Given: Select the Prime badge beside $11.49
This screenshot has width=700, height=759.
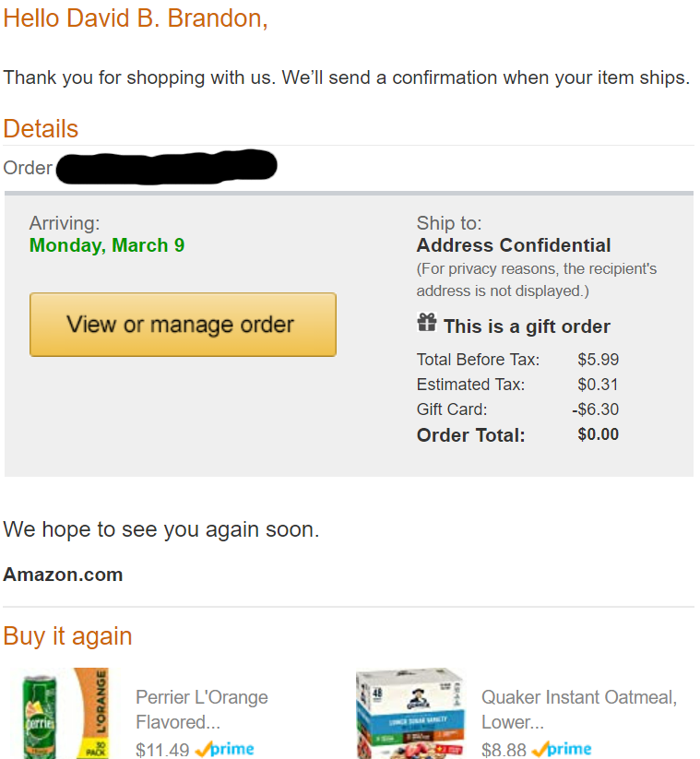Looking at the screenshot, I should [224, 751].
